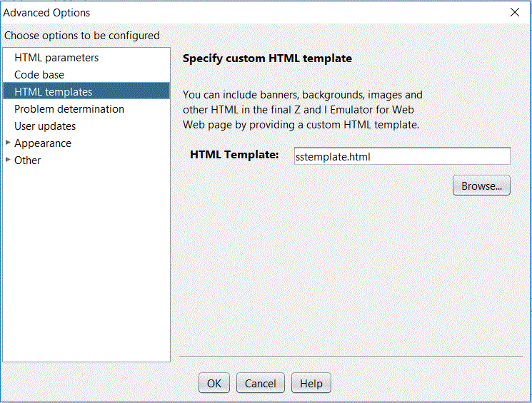Screen dimensions: 532x403
Task: Expand the Other node arrow
Action: 8,160
